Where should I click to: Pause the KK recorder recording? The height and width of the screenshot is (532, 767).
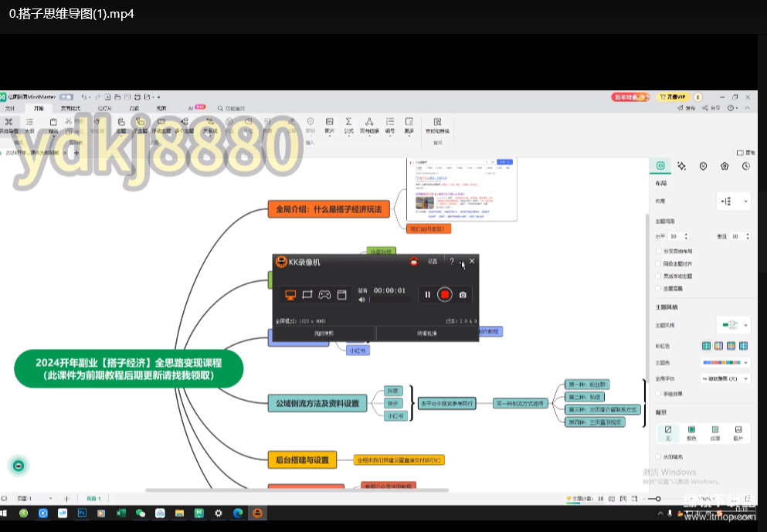[x=428, y=294]
